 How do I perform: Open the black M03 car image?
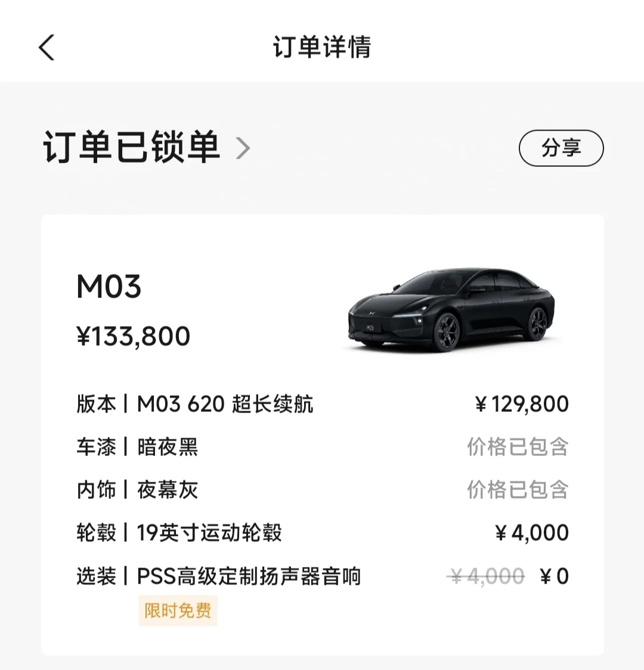(x=451, y=310)
